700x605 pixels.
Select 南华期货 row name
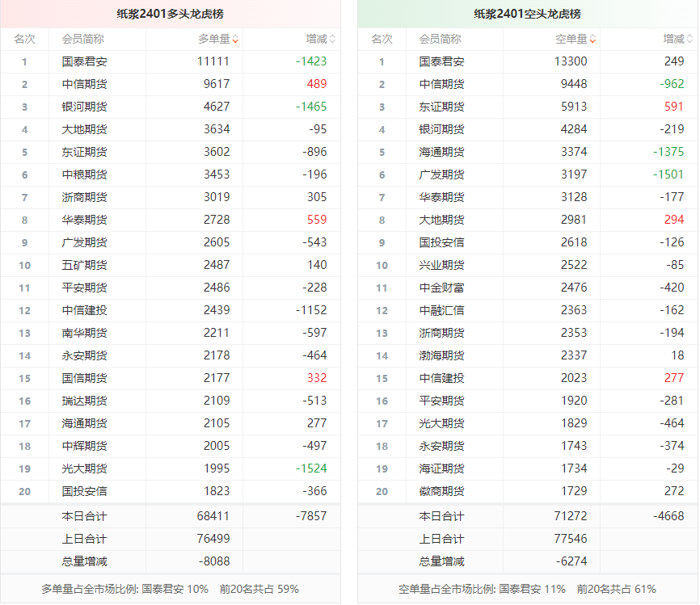point(84,333)
